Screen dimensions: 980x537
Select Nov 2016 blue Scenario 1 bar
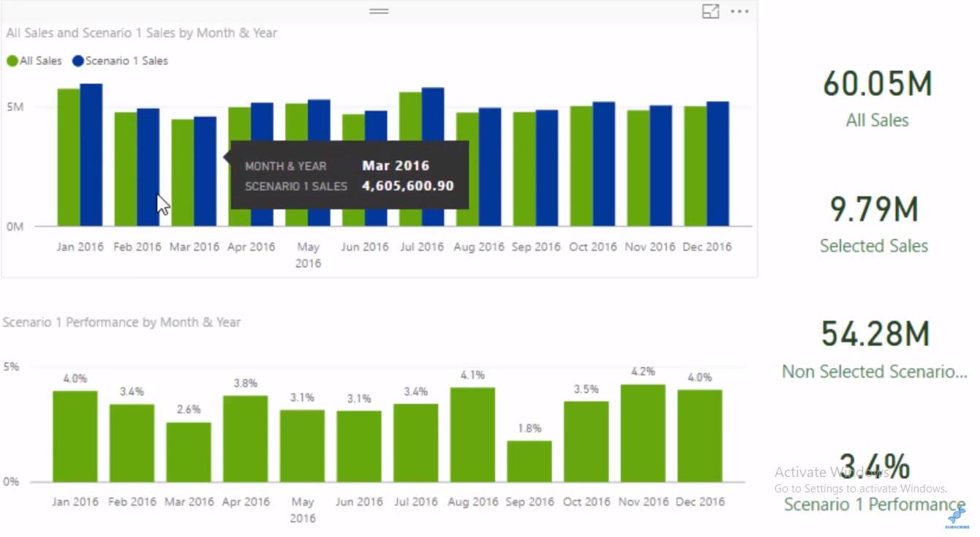tap(661, 165)
